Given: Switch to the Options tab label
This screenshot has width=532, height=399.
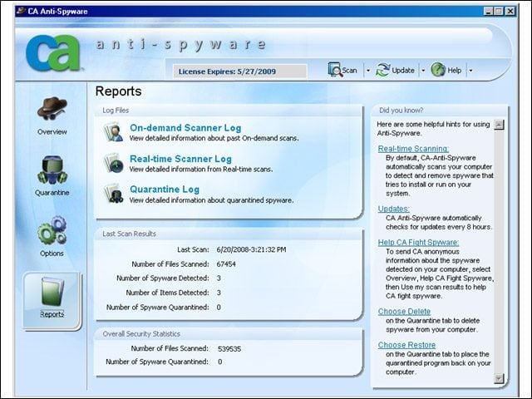Looking at the screenshot, I should 52,254.
